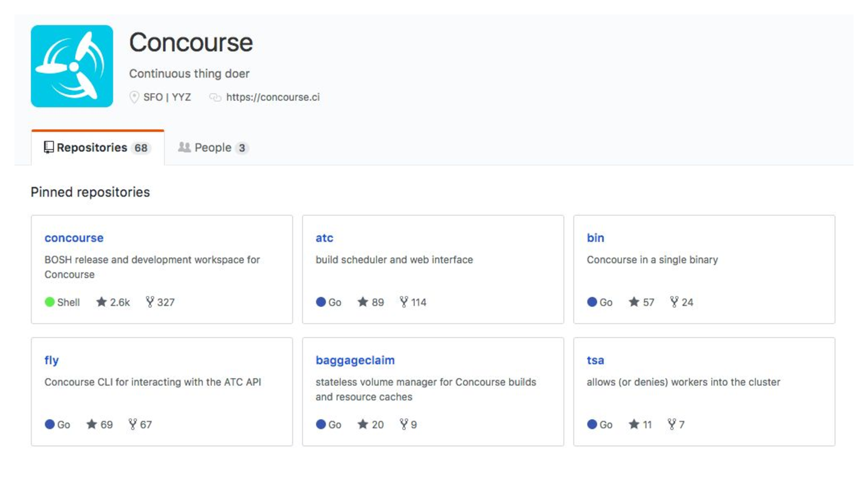Open the baggageclaim repository link
868x488 pixels.
click(355, 360)
